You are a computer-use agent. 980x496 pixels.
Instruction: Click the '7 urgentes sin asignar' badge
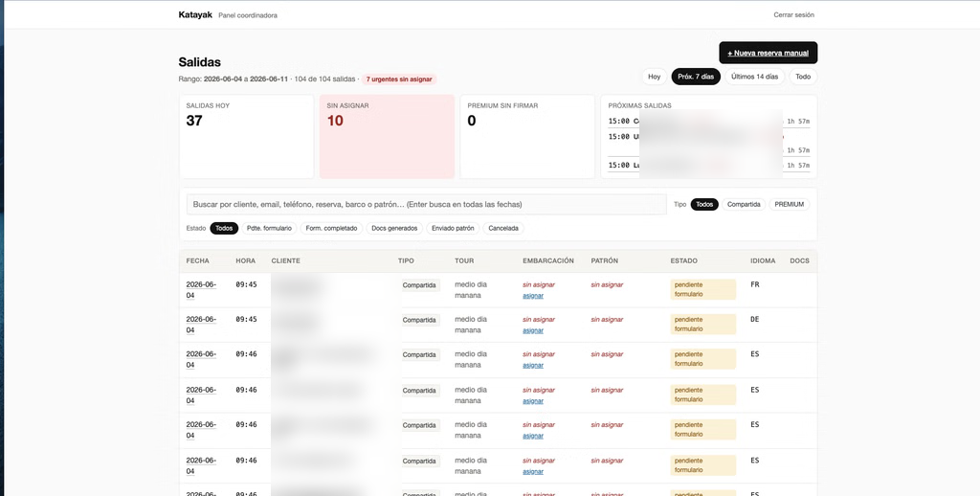point(399,79)
